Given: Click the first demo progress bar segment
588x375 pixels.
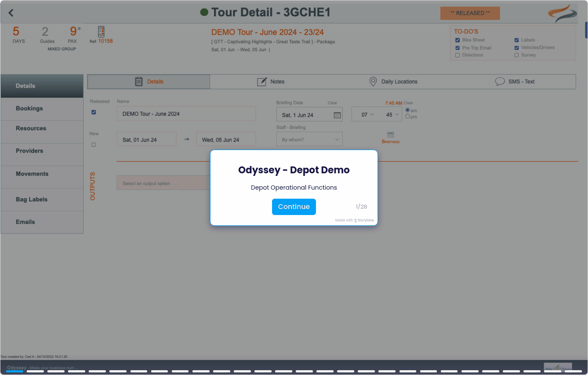Looking at the screenshot, I should coord(15,371).
